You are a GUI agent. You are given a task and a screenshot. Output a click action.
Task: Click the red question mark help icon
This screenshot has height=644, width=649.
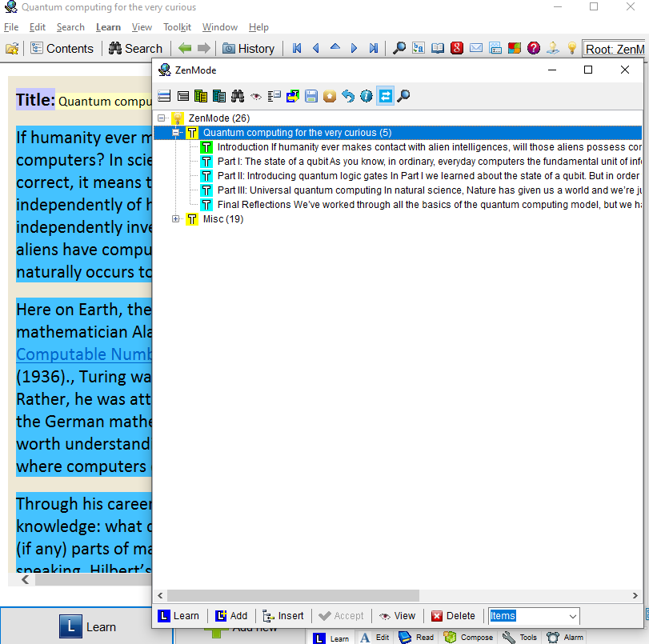(x=534, y=48)
